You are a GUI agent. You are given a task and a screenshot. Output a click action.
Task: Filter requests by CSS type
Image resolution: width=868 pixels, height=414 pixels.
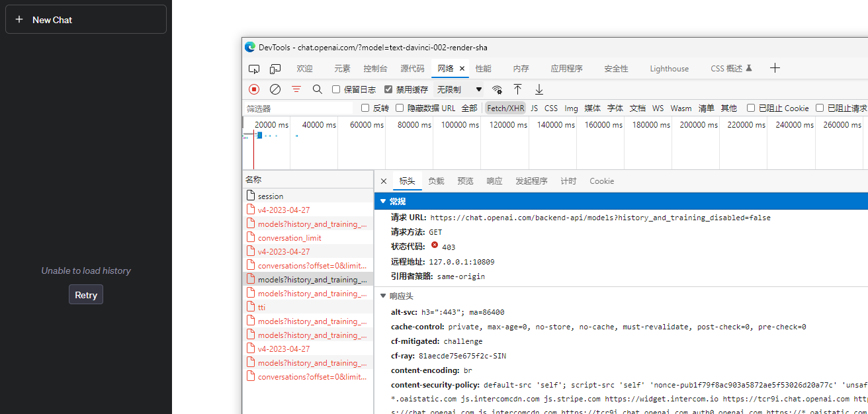[551, 108]
